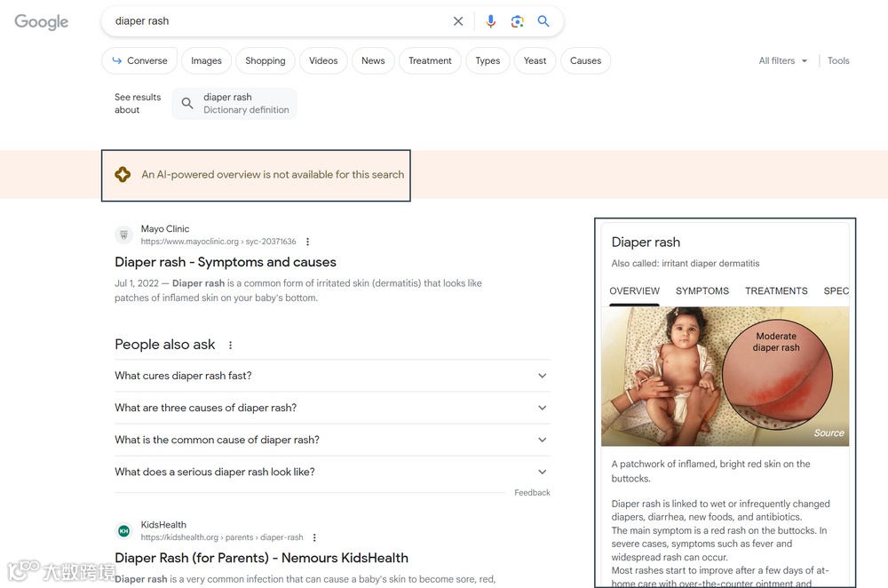Image resolution: width=888 pixels, height=588 pixels.
Task: Click the KidsHealth site favicon
Action: tap(123, 531)
